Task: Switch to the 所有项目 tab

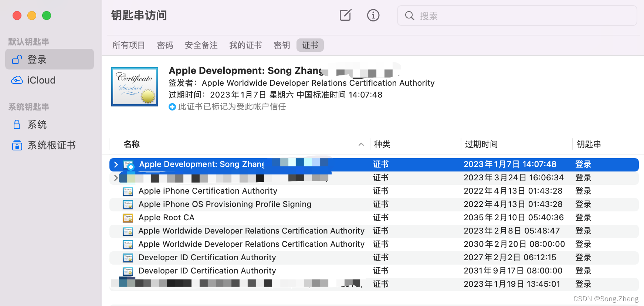Action: [x=129, y=45]
